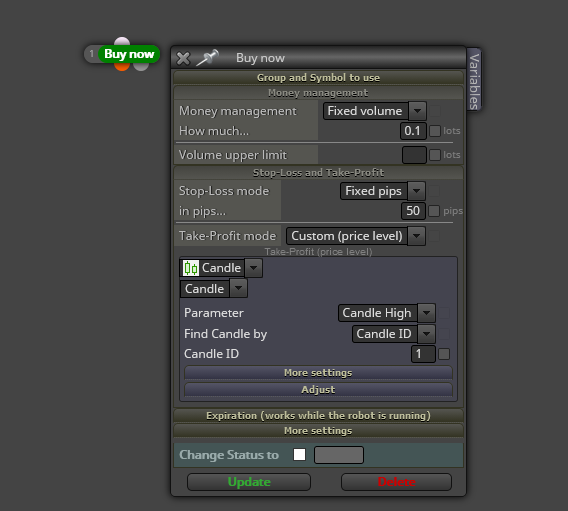Screen dimensions: 568x511
Task: Click the Volume upper limit input field
Action: click(414, 155)
